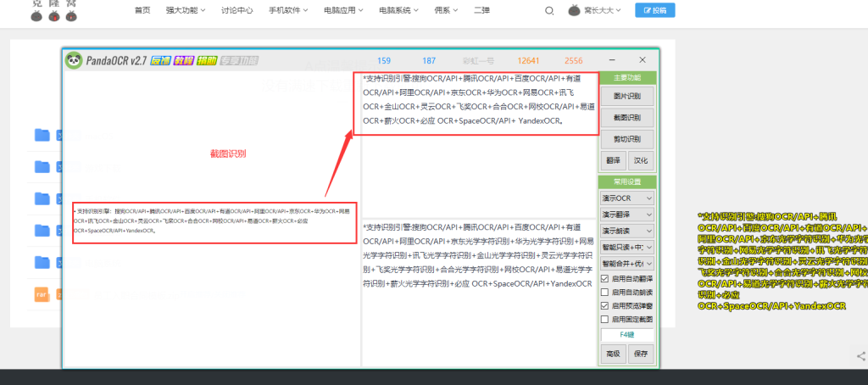Minimize the PandaOCR window

613,60
